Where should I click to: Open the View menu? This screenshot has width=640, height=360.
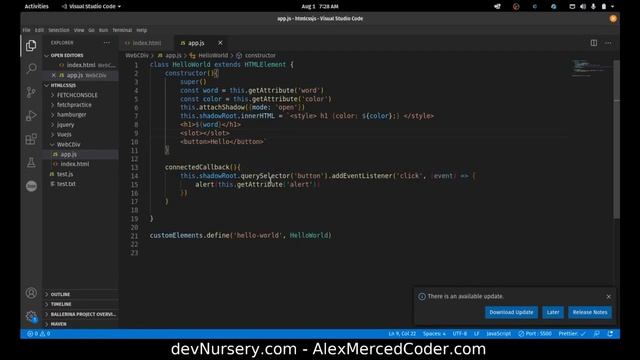(x=79, y=30)
